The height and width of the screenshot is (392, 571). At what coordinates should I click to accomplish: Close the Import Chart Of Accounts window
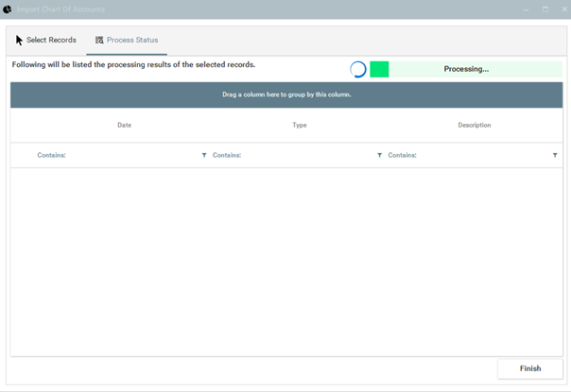click(x=563, y=9)
